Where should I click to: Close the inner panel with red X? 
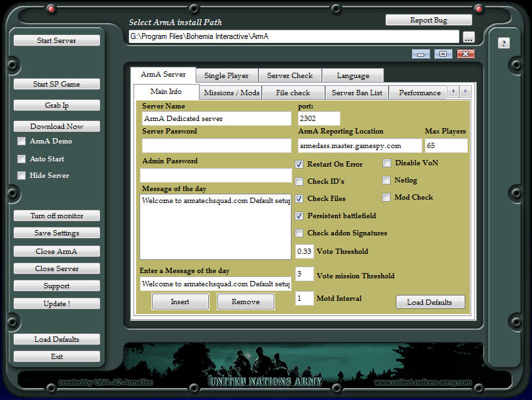tap(465, 54)
